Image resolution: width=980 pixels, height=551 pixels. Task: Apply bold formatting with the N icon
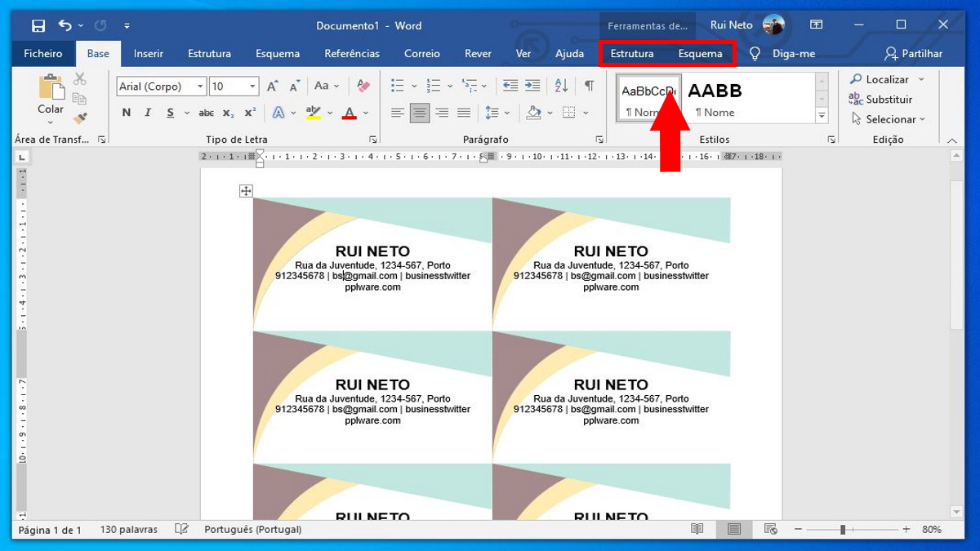[126, 112]
